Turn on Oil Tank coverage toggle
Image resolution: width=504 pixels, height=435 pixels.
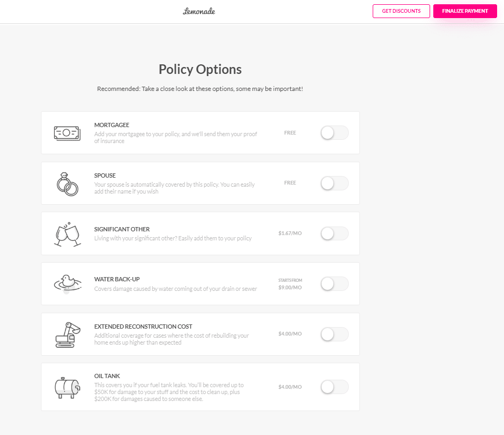coord(334,387)
